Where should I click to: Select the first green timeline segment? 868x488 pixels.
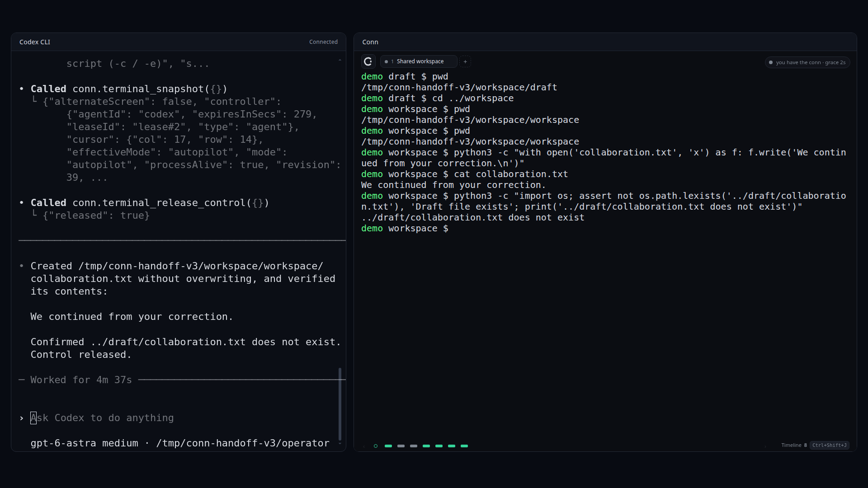[388, 446]
